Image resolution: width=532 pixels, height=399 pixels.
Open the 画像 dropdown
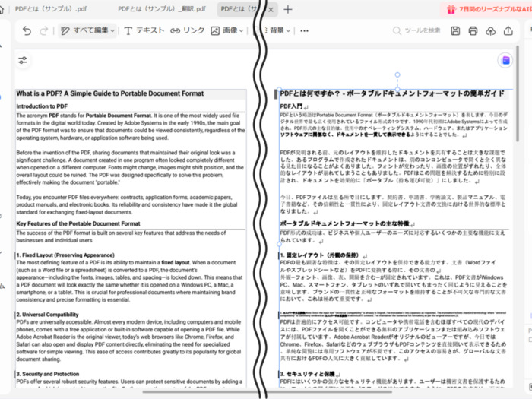(227, 31)
